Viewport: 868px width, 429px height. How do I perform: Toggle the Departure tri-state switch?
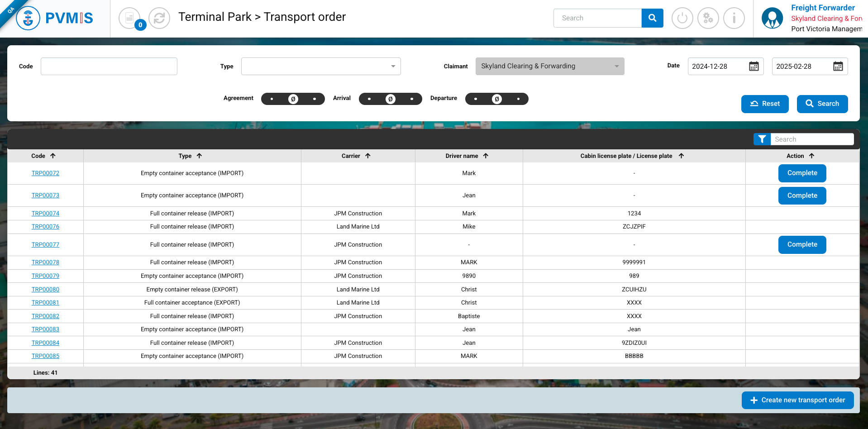496,99
